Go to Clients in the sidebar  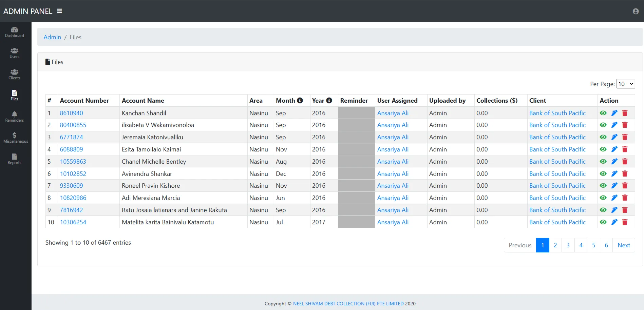pyautogui.click(x=15, y=75)
